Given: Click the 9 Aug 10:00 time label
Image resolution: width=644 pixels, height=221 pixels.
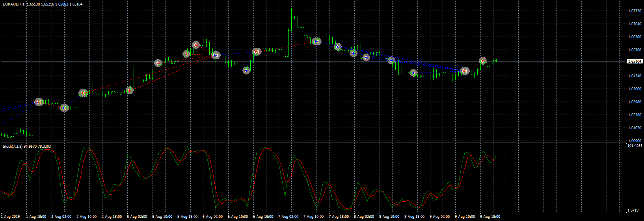Looking at the screenshot, I should [x=465, y=217].
